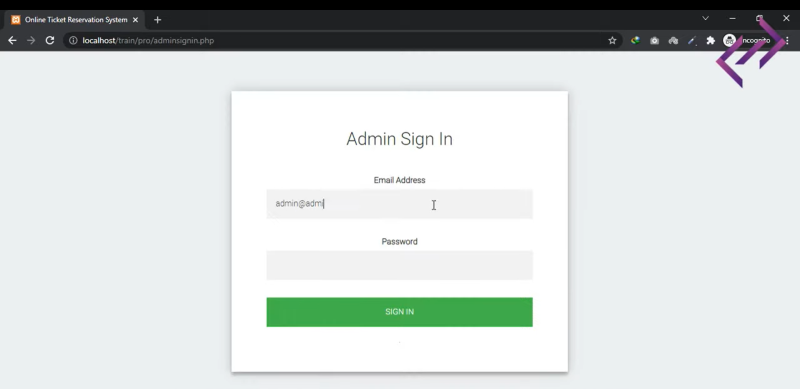Expand the tab search chevron
The width and height of the screenshot is (800, 389).
click(x=705, y=18)
